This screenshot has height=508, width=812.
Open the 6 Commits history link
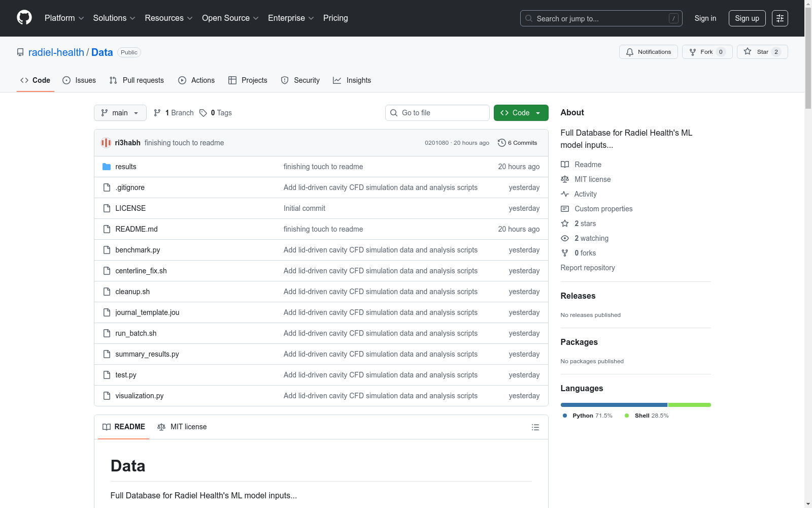pyautogui.click(x=518, y=143)
